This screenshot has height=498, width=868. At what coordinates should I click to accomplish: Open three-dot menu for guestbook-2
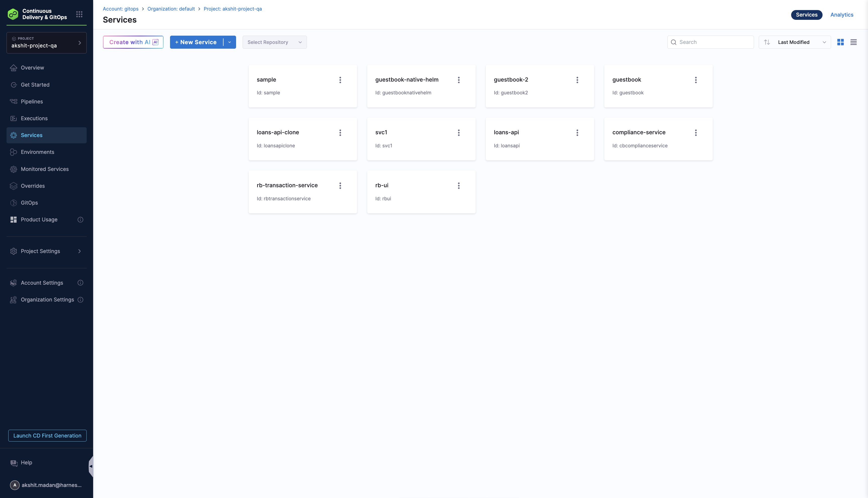577,80
